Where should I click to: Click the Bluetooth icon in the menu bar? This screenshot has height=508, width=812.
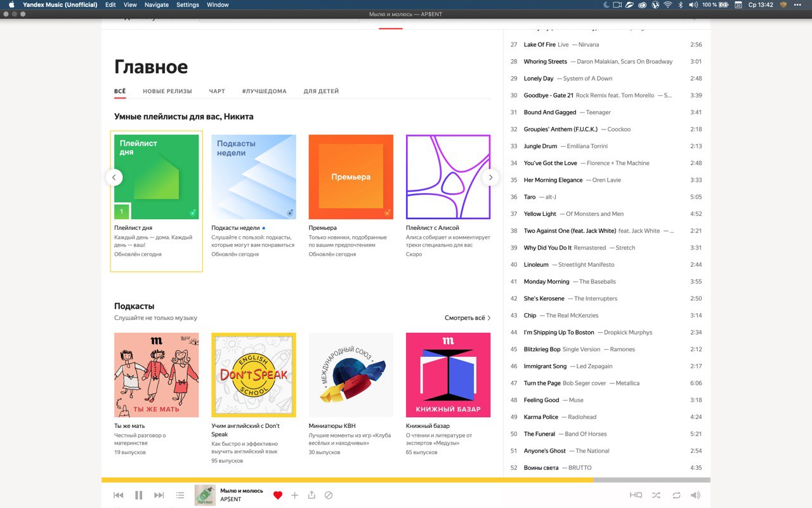[680, 4]
